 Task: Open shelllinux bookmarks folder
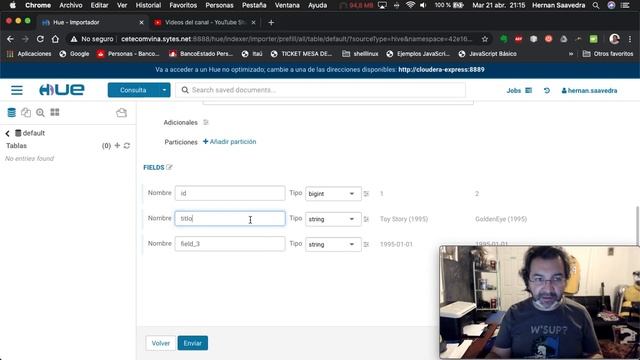coord(360,54)
